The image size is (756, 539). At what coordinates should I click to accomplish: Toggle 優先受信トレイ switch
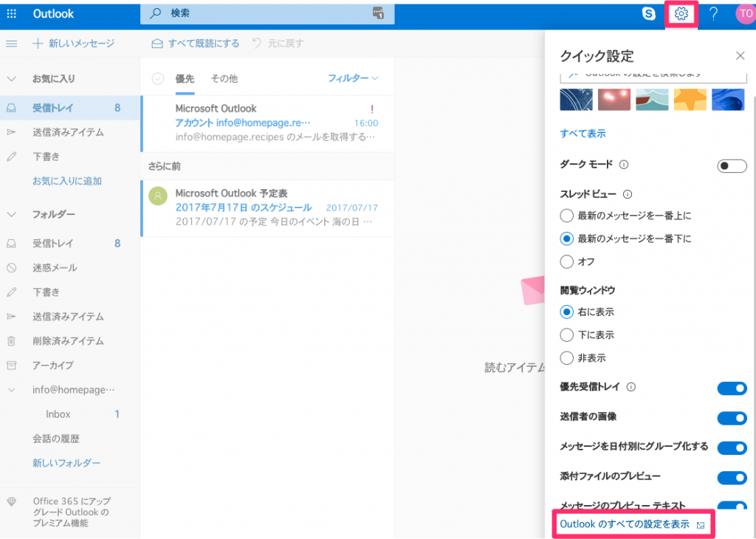732,388
